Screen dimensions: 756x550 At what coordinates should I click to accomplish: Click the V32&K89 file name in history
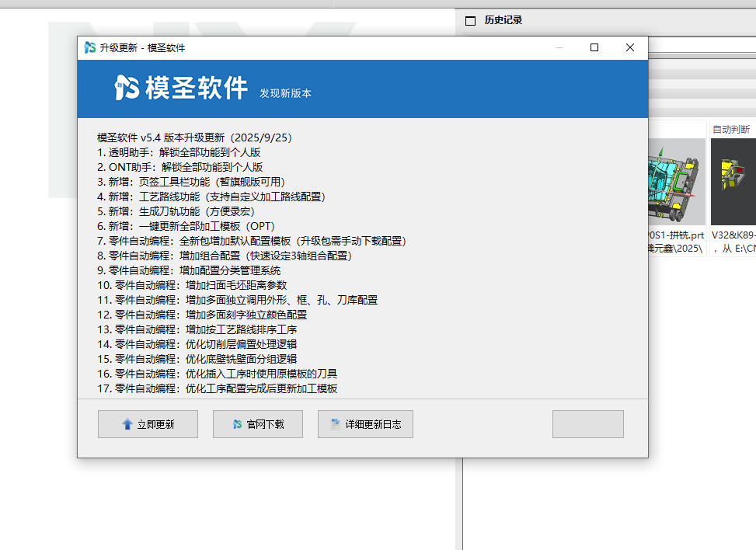coord(733,235)
